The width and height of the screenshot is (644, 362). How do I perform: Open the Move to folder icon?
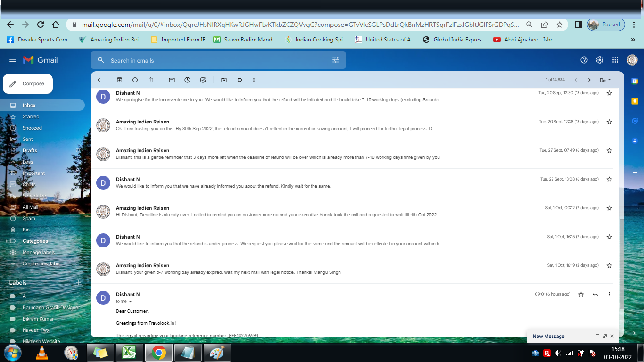coord(224,80)
